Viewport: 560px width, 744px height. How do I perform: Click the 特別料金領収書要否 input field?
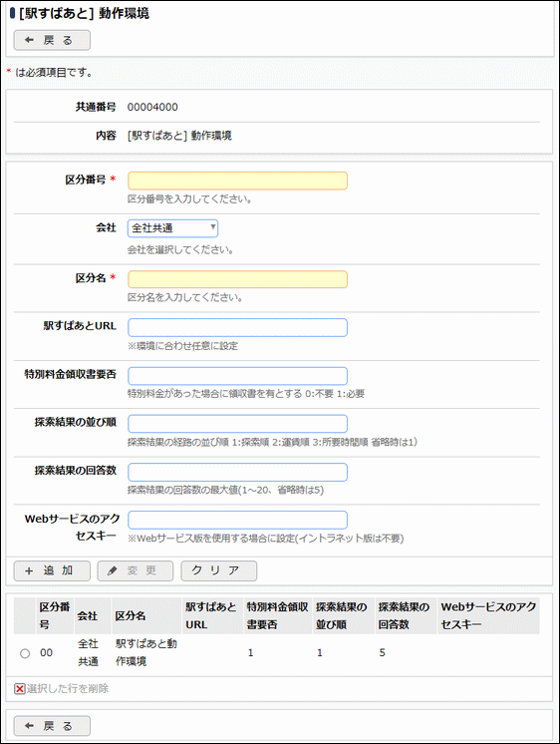237,376
